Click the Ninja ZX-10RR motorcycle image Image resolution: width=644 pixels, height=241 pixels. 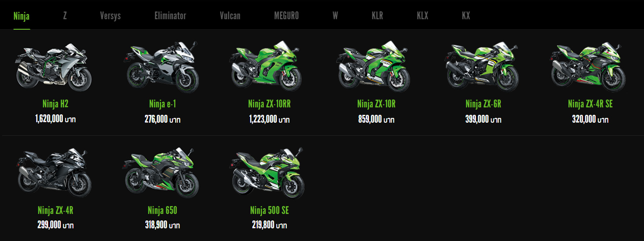pyautogui.click(x=269, y=67)
